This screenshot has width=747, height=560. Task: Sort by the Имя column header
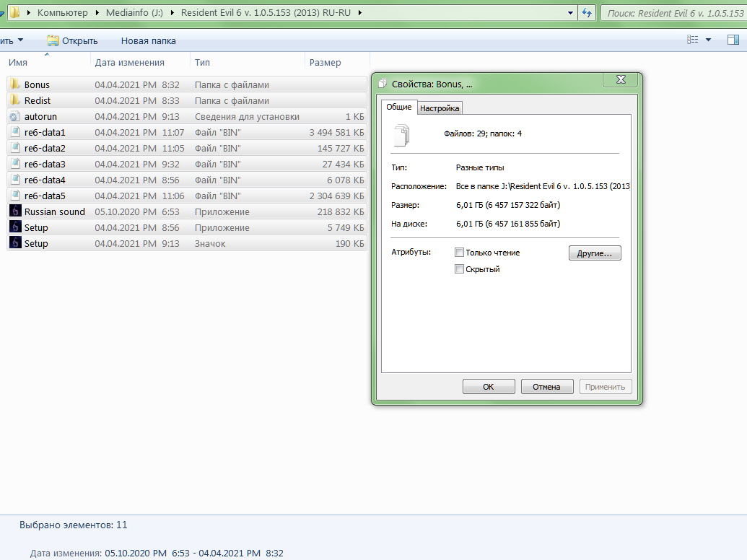pos(47,62)
